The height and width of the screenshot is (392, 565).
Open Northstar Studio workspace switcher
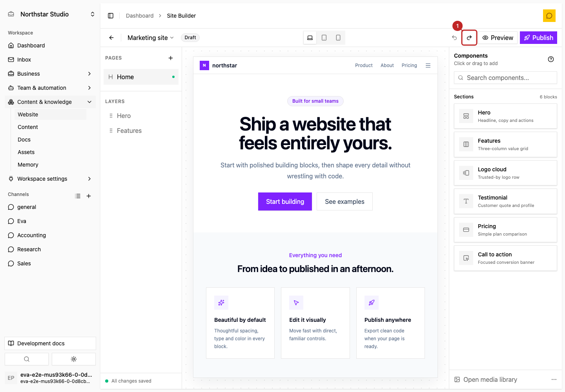click(52, 14)
